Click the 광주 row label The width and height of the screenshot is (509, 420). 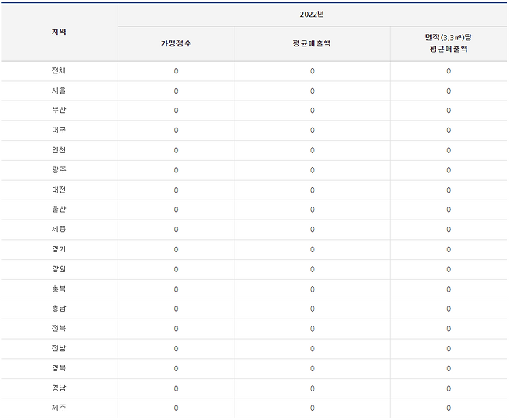(59, 170)
